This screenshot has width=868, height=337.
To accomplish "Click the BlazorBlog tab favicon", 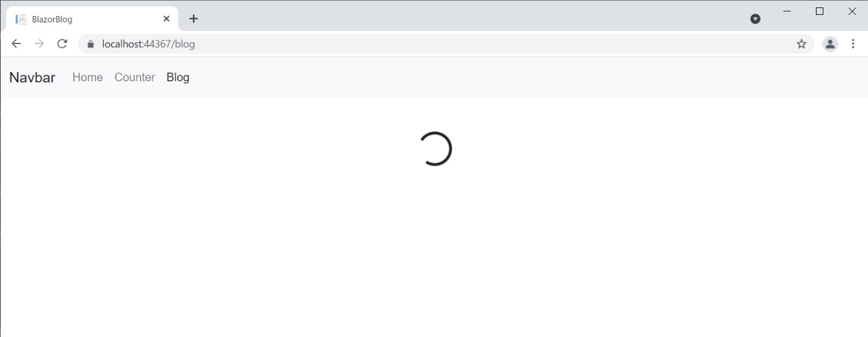I will (x=21, y=19).
